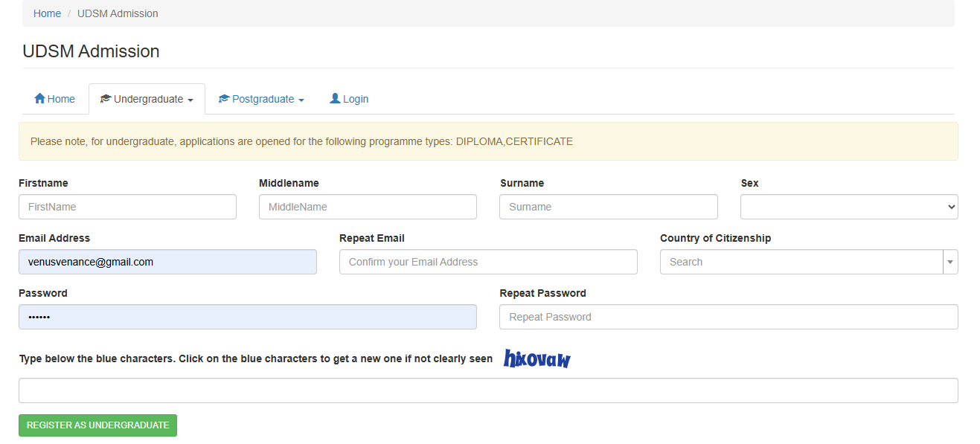Open the Undergraduate tab dropdown caret

click(190, 100)
